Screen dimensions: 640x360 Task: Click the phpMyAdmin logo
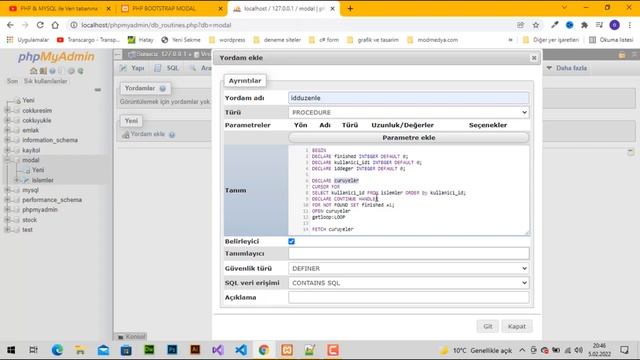pos(56,57)
